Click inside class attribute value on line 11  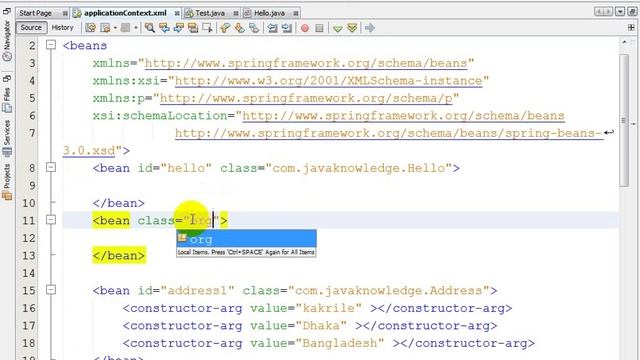point(201,221)
